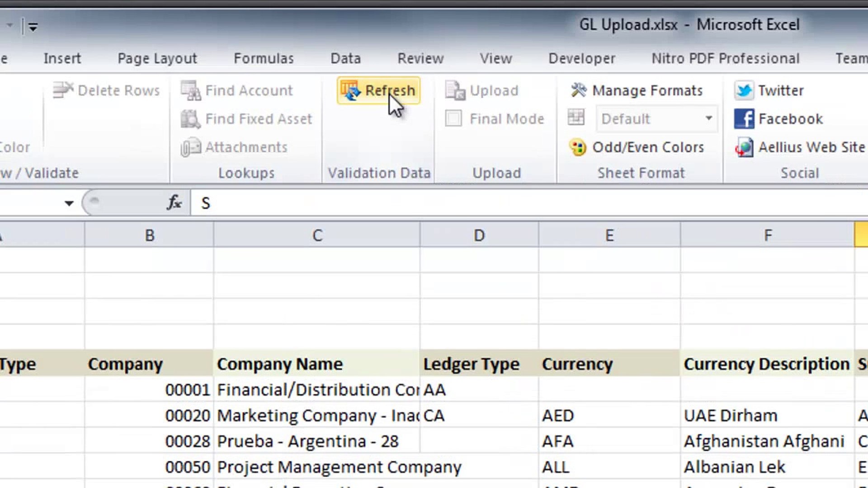
Task: Click the Delete Rows icon
Action: coord(63,90)
